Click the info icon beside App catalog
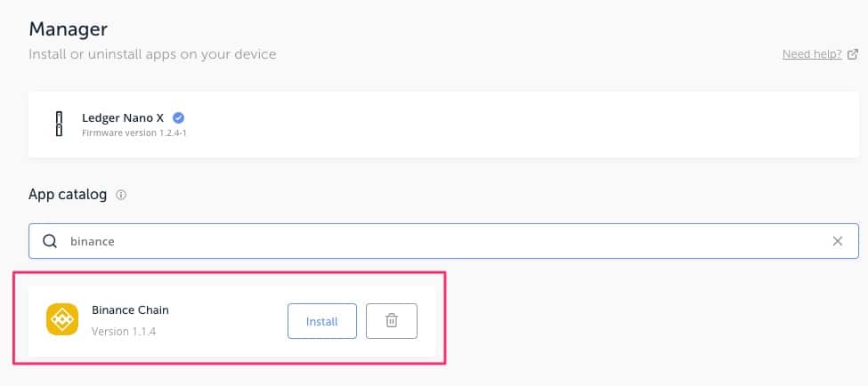Screen dimensions: 868x386 tap(121, 195)
